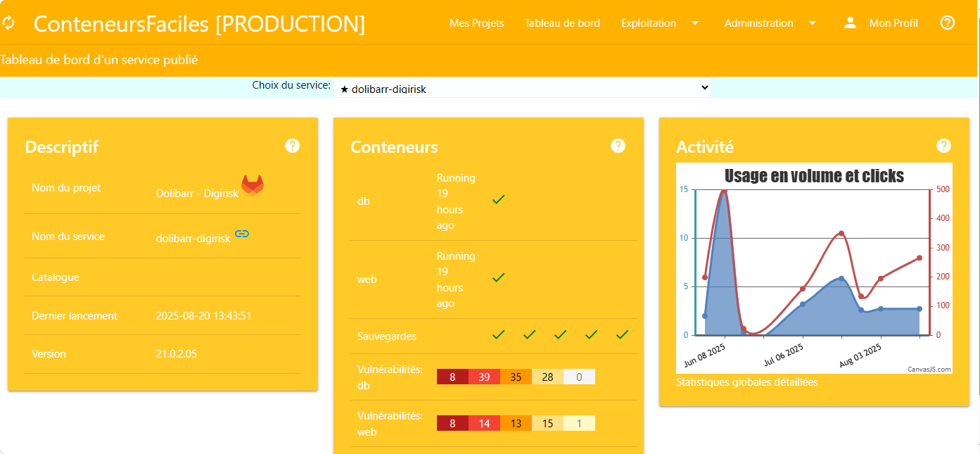Click the web container running checkmark

[499, 278]
